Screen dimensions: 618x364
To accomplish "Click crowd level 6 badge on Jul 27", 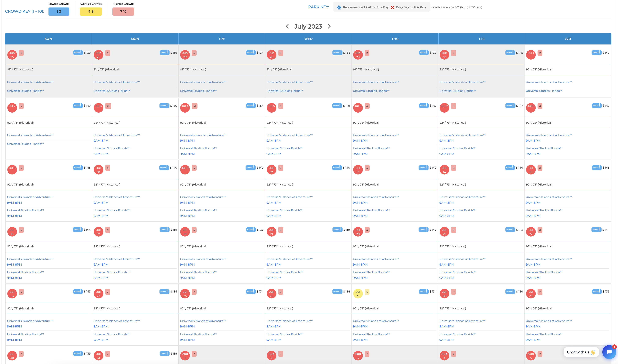I will pos(367,292).
